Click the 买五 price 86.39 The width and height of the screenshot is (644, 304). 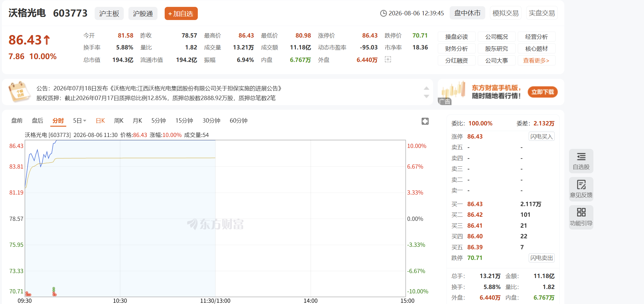coord(475,247)
